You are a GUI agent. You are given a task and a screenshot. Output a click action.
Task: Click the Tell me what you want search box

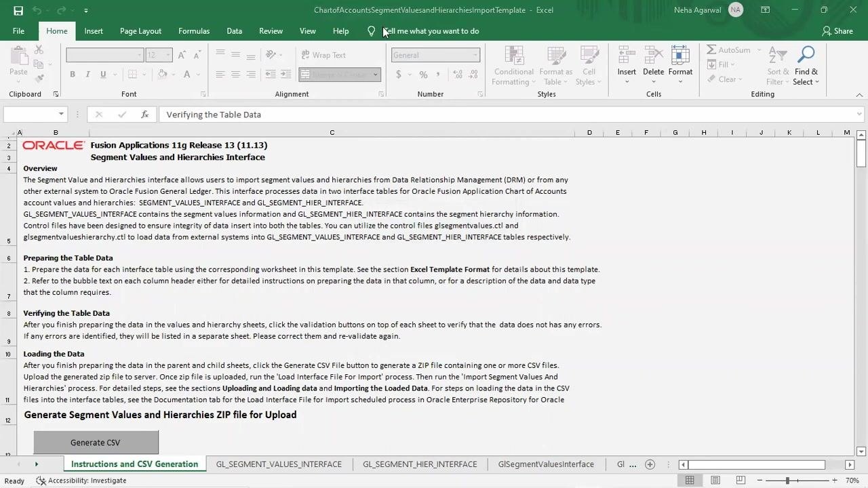pos(431,31)
